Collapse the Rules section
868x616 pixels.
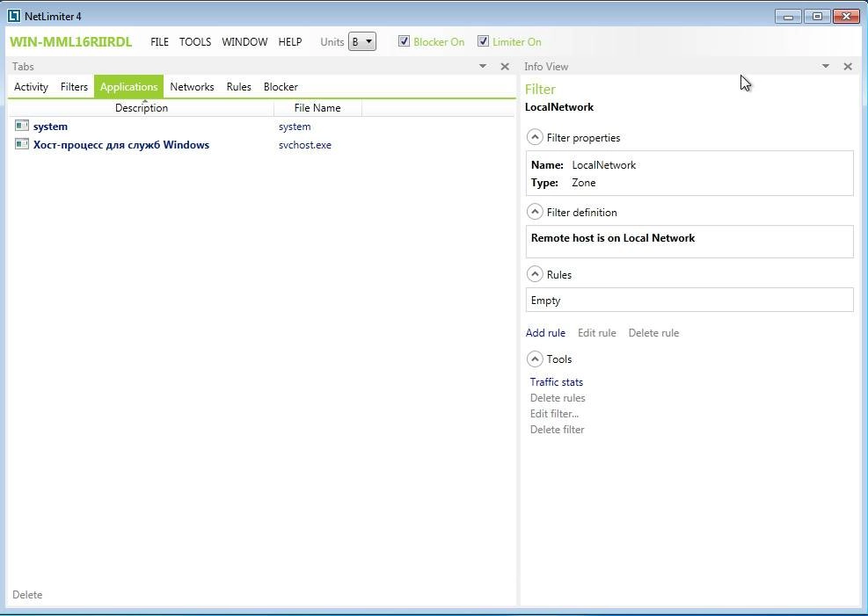pyautogui.click(x=534, y=274)
